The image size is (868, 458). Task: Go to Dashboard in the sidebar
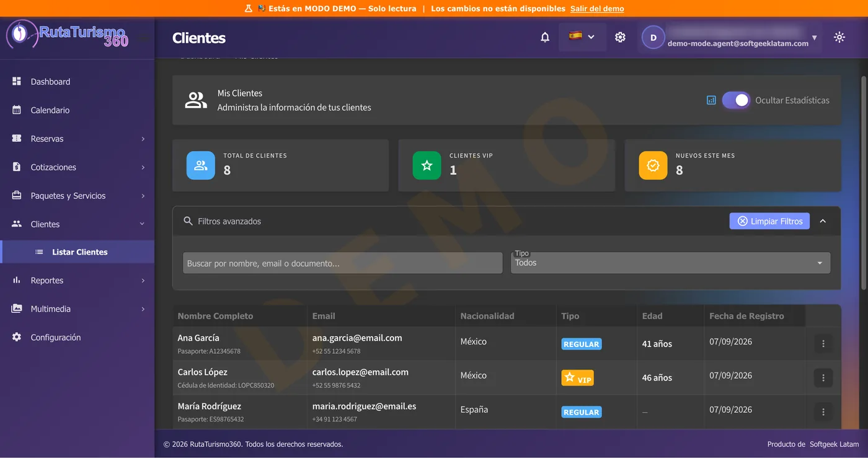point(77,82)
